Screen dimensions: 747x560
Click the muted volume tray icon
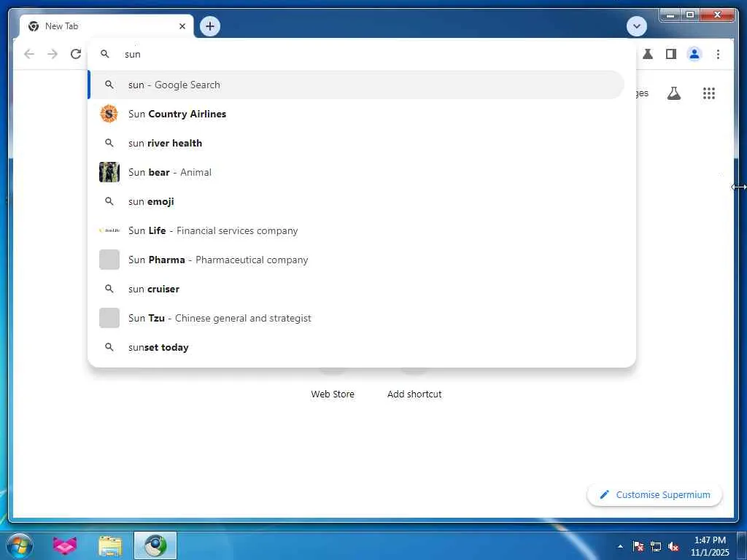click(x=673, y=546)
